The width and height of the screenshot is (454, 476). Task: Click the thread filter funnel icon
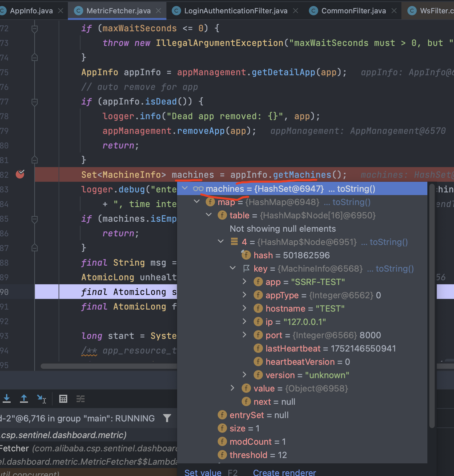(x=167, y=418)
